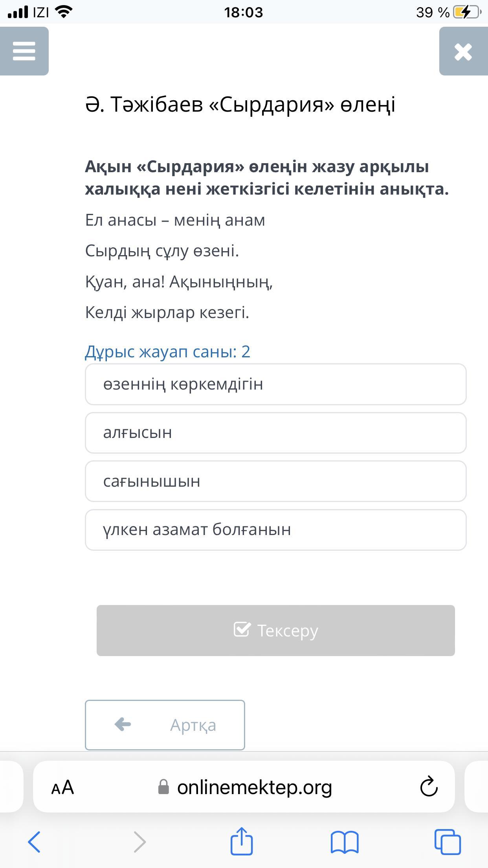The image size is (488, 868).
Task: Click the Тексеру check button
Action: click(275, 631)
